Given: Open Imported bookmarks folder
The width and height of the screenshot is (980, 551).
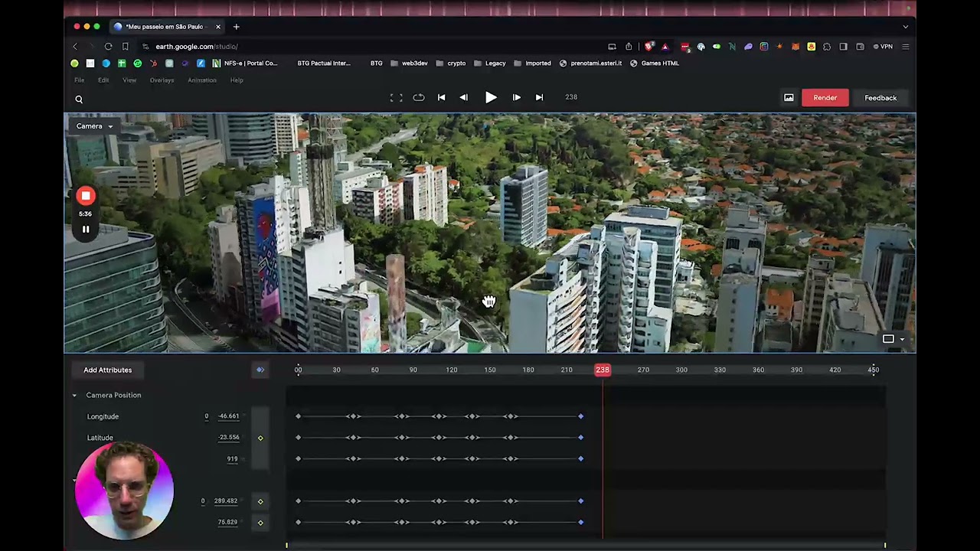Looking at the screenshot, I should click(x=532, y=64).
